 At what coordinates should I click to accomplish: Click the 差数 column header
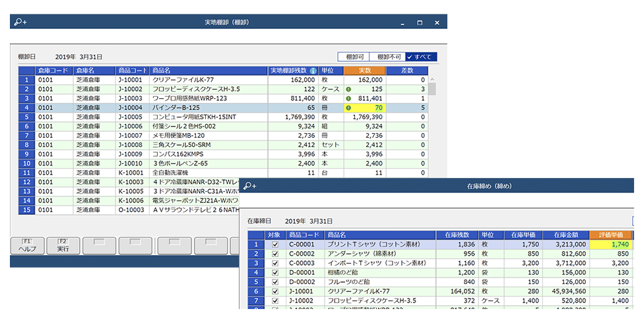[x=406, y=71]
